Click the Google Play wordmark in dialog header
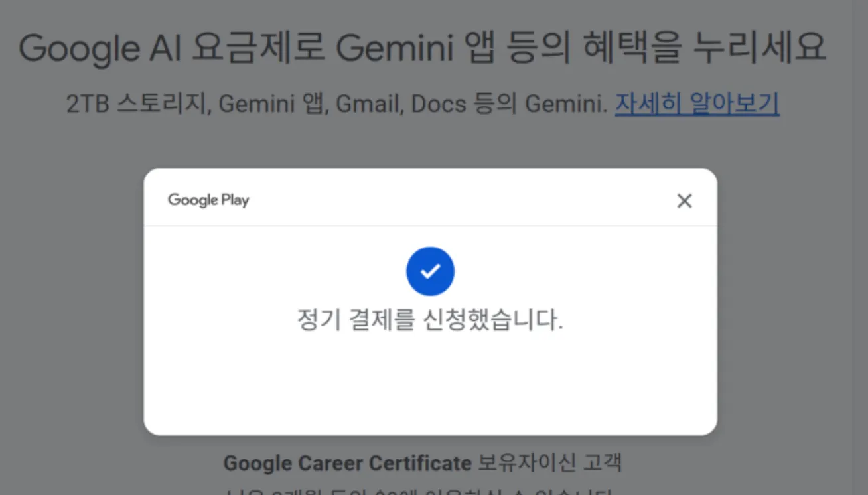Screen dimensions: 868x495 tap(208, 200)
